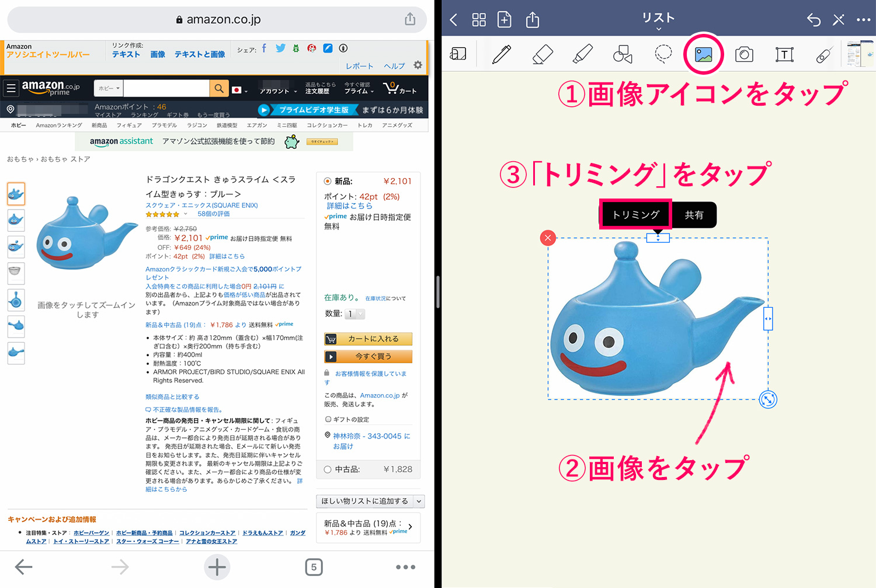Click the レポート link in associate toolbar

[359, 66]
